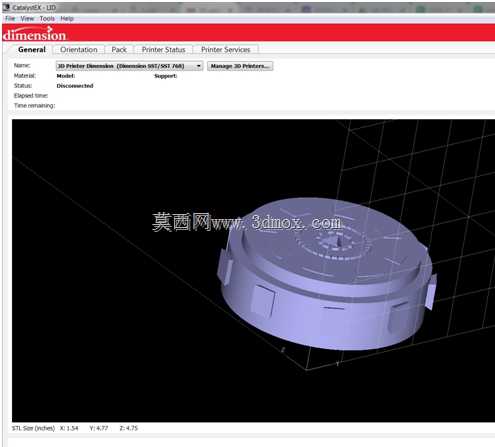Click the Elapsed time label

[31, 96]
